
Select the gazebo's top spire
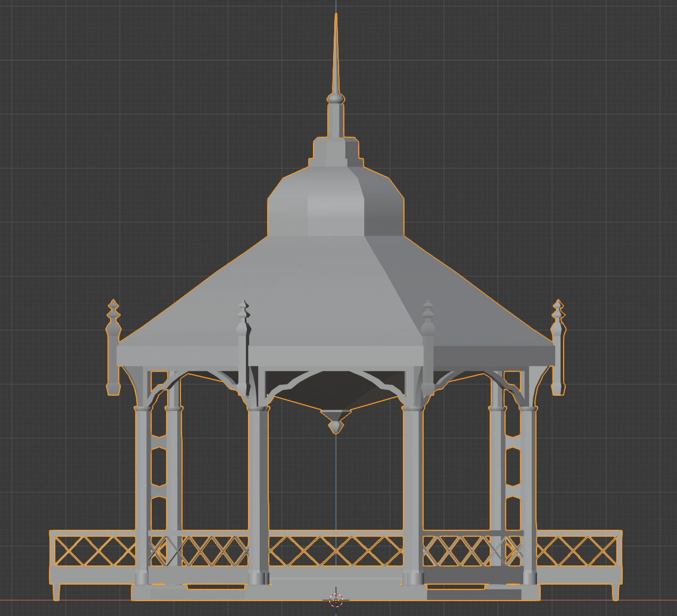pyautogui.click(x=336, y=64)
